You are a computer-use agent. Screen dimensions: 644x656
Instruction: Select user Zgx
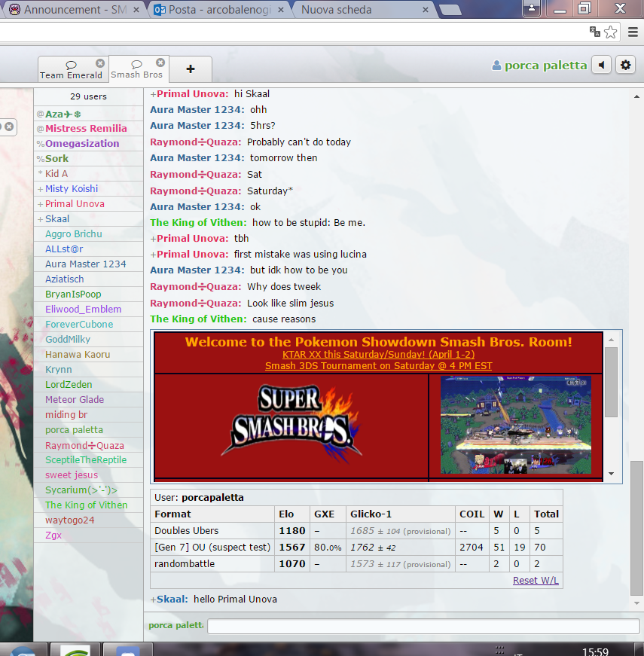pos(88,535)
